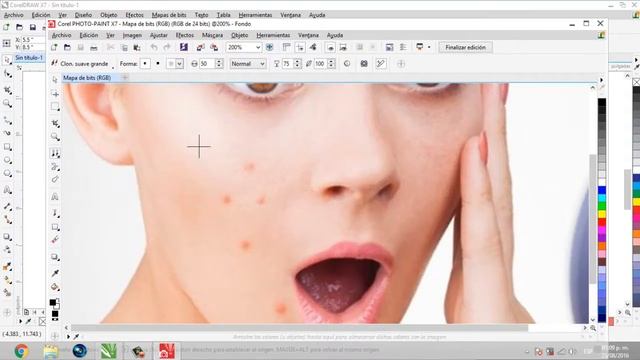This screenshot has height=360, width=640.
Task: Open Herramientas menu in Photo-Paint
Action: tap(273, 36)
